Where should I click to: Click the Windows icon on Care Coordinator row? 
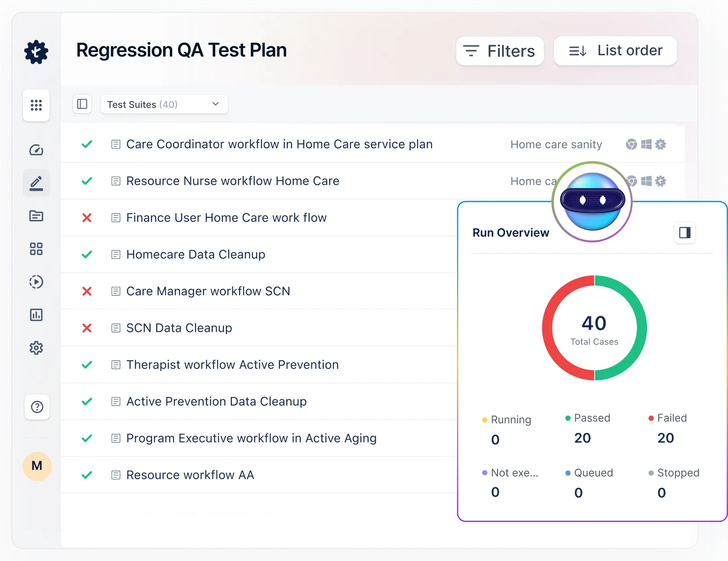click(x=646, y=144)
